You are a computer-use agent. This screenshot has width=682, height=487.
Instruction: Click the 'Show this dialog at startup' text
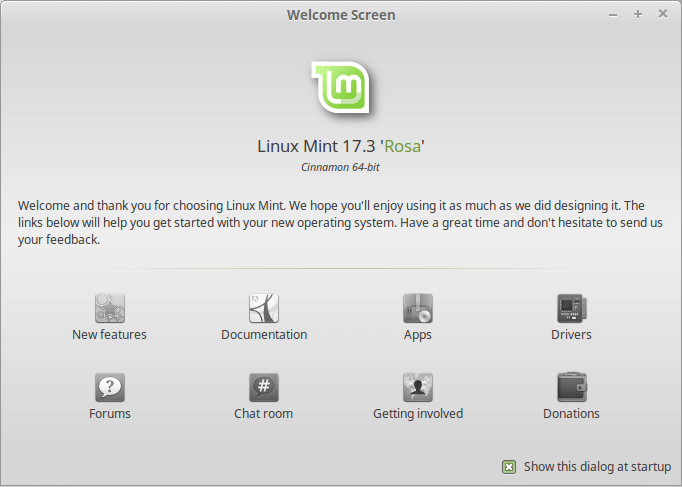pyautogui.click(x=597, y=467)
